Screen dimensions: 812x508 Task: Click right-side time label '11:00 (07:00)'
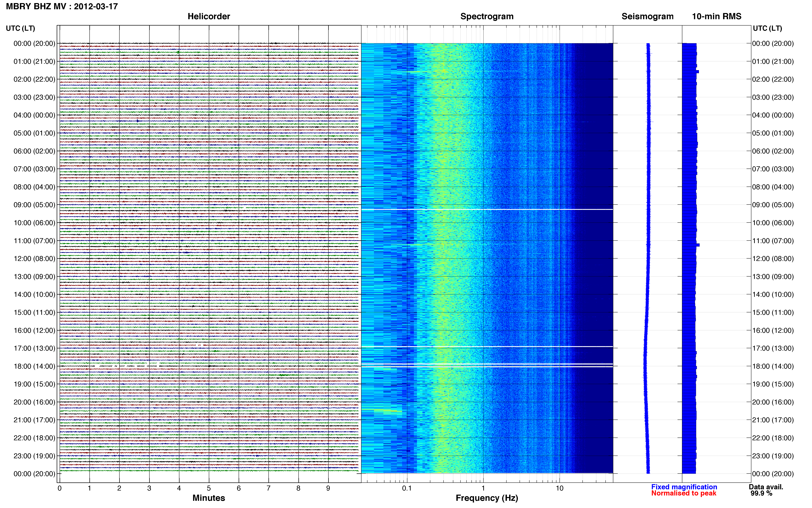coord(773,241)
